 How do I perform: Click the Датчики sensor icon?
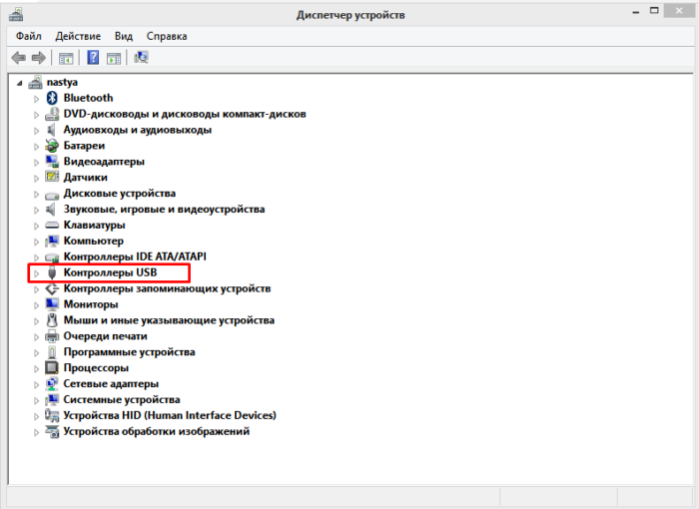52,177
